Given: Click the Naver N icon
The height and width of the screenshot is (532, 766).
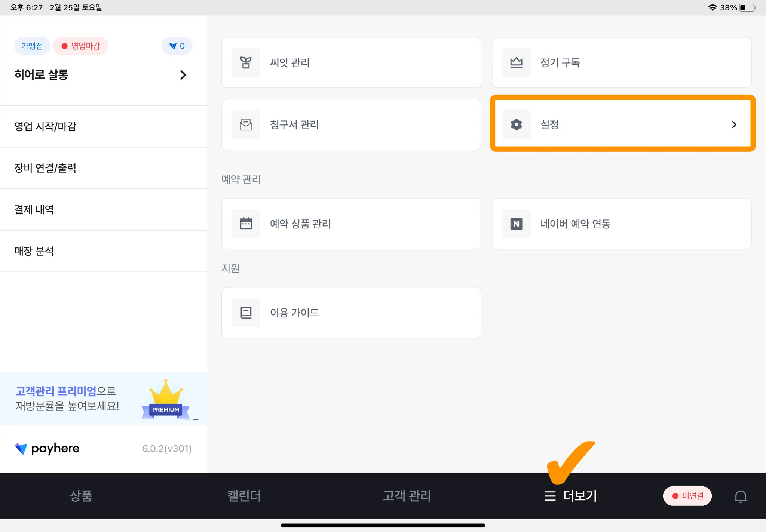Looking at the screenshot, I should coord(516,224).
